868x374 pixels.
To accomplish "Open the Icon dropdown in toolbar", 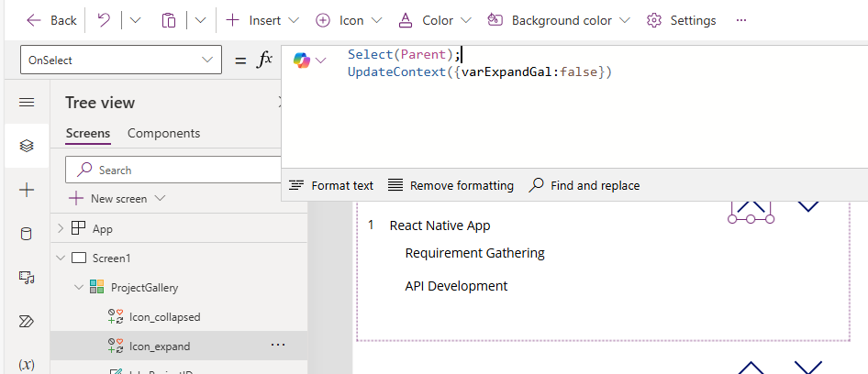I will 349,20.
